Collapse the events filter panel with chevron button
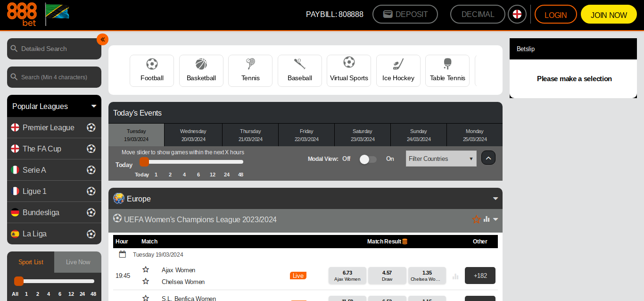Image resolution: width=644 pixels, height=301 pixels. click(488, 158)
